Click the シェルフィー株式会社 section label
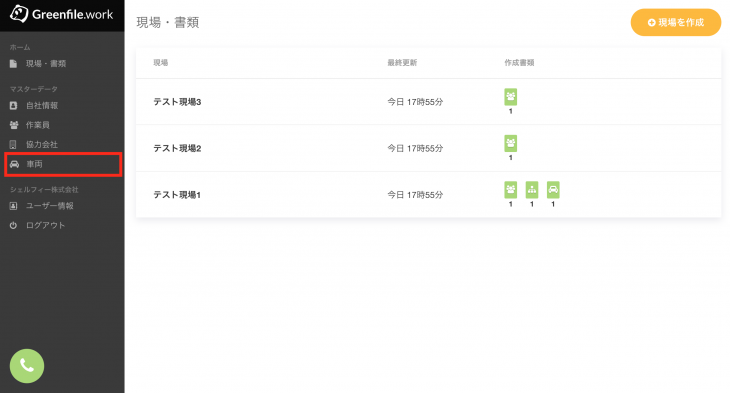The image size is (730, 393). [44, 190]
